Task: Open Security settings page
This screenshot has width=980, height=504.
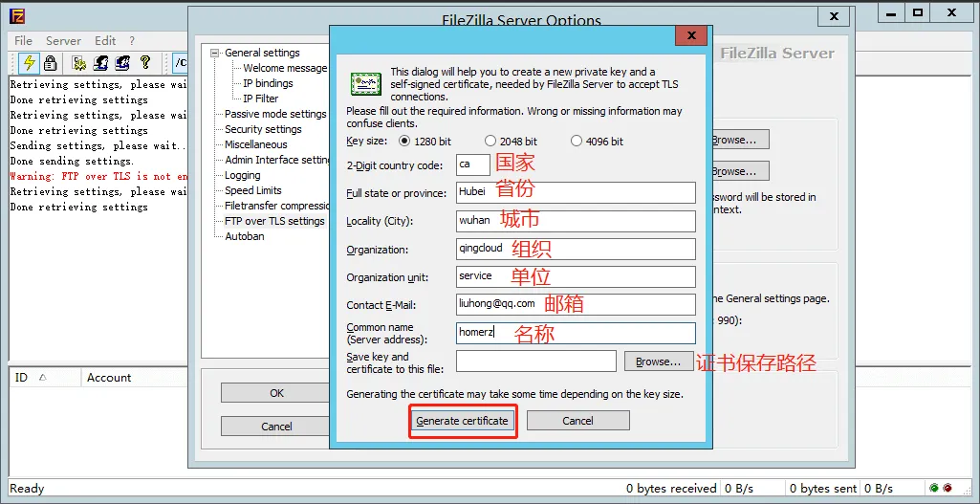Action: click(263, 129)
